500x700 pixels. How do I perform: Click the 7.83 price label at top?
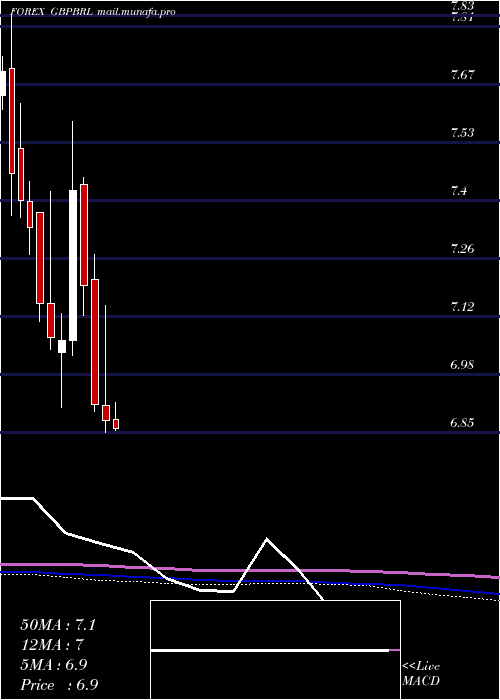click(x=462, y=6)
